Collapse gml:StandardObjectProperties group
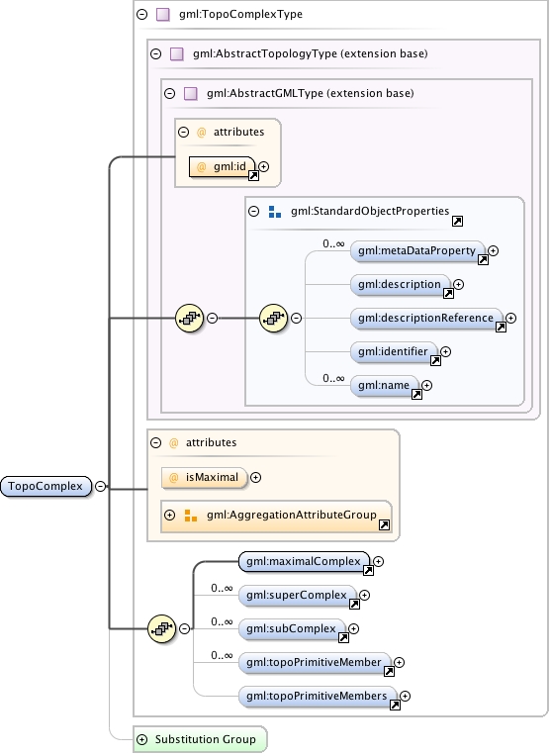 tap(253, 211)
